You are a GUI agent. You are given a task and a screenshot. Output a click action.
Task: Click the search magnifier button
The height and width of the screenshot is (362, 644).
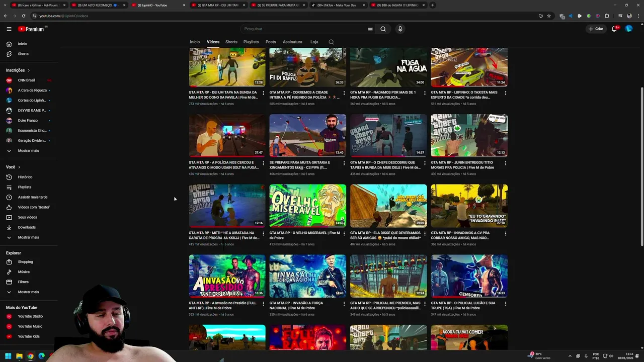(x=383, y=29)
